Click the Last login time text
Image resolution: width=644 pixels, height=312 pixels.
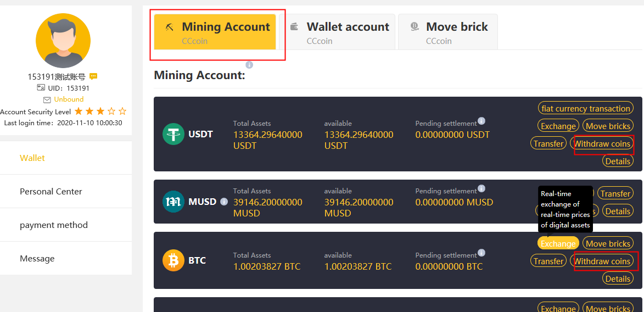[x=63, y=123]
